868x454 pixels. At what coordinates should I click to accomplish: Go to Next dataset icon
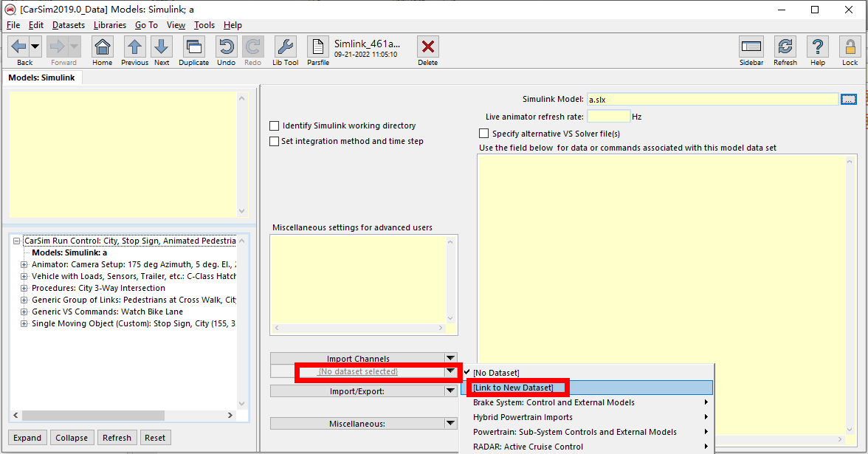(x=162, y=47)
